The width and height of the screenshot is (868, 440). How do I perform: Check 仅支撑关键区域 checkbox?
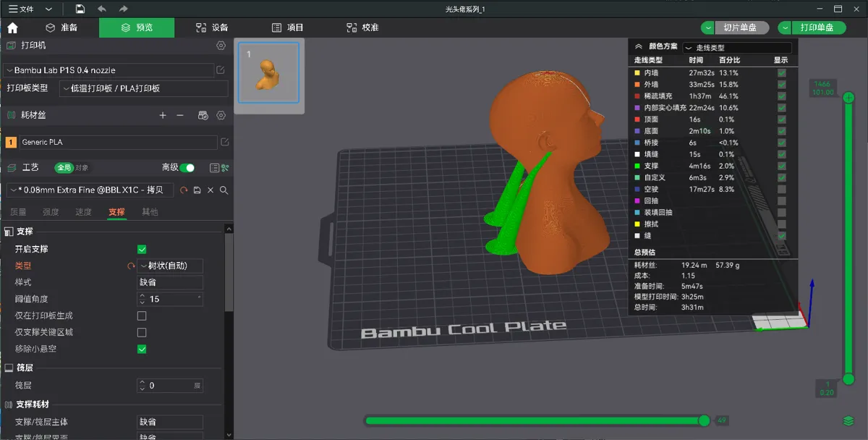coord(142,332)
